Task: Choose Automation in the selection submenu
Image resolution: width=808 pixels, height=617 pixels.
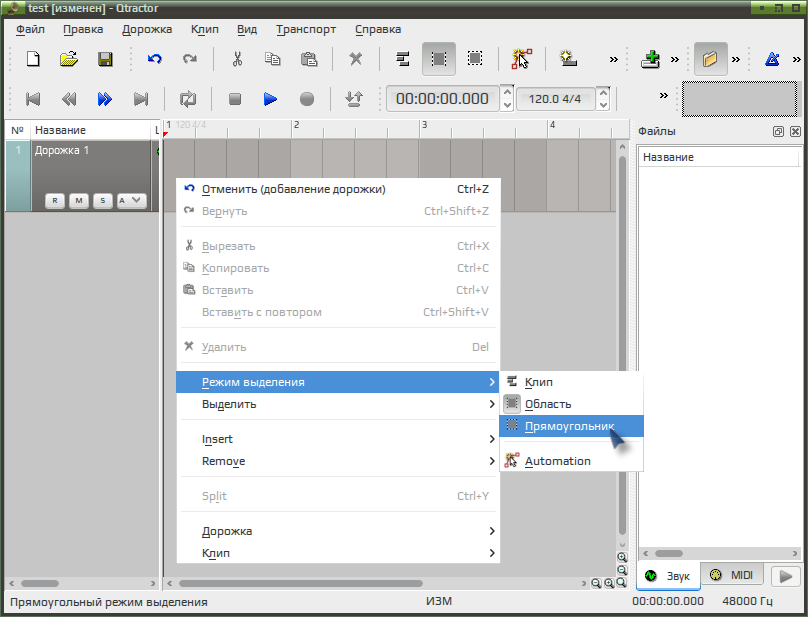Action: click(x=571, y=461)
